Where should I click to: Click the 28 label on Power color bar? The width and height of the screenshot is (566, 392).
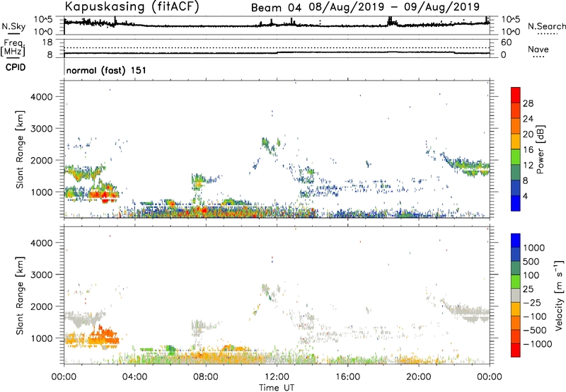[x=528, y=103]
